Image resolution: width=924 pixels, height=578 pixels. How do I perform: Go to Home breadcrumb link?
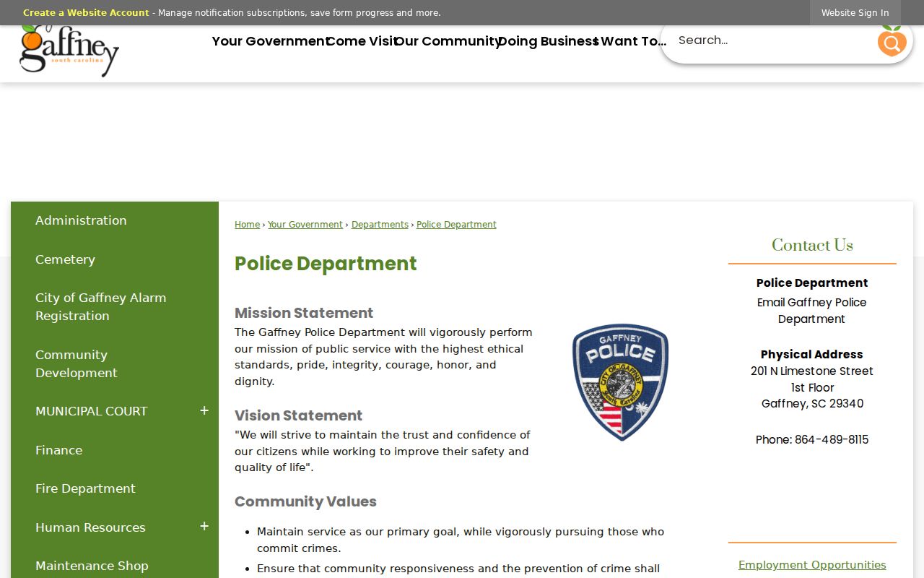[x=247, y=225]
